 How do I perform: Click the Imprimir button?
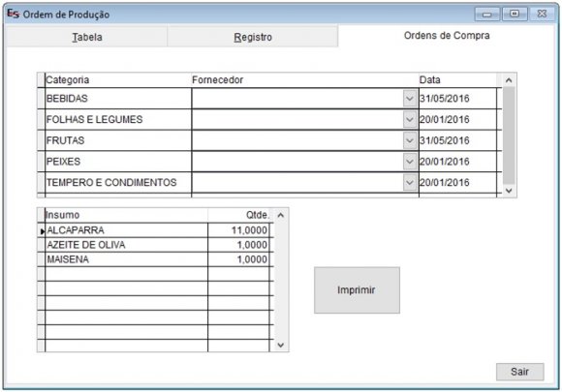[x=357, y=290]
